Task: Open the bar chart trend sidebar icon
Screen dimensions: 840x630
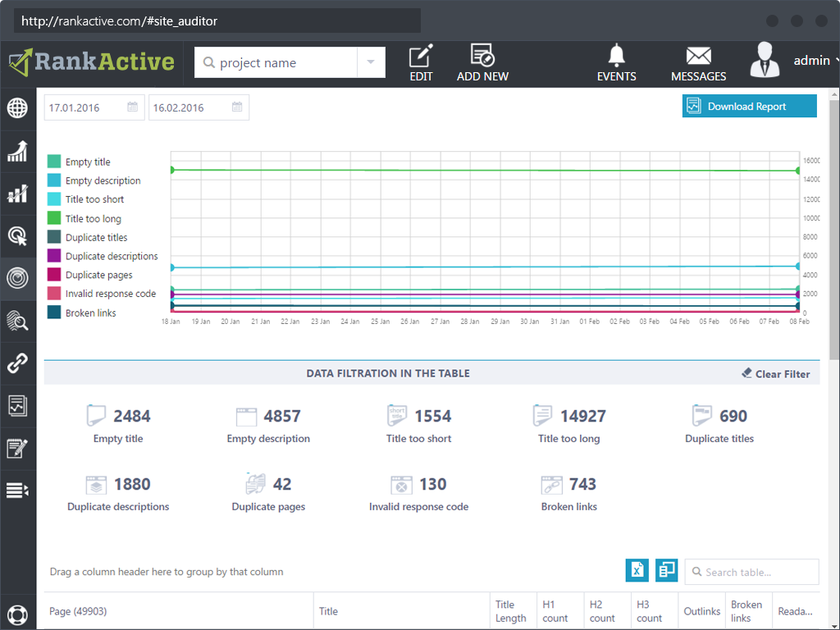Action: click(x=18, y=194)
